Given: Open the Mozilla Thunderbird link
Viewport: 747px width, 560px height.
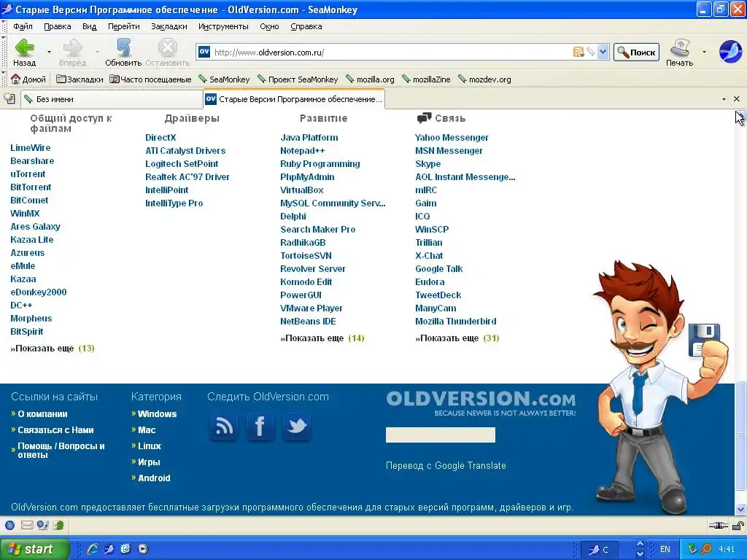Looking at the screenshot, I should pos(455,322).
